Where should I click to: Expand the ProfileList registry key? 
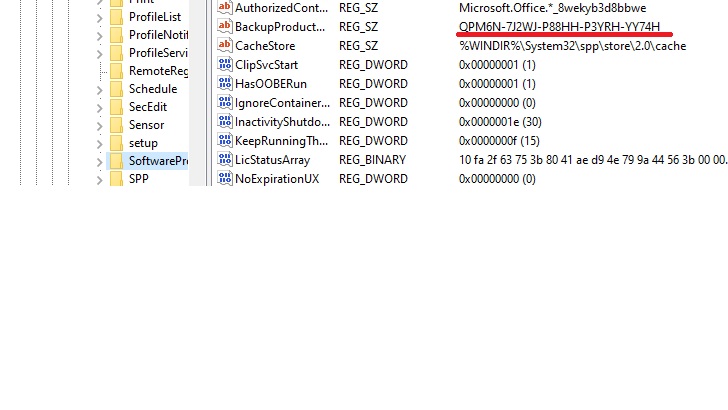pyautogui.click(x=100, y=17)
